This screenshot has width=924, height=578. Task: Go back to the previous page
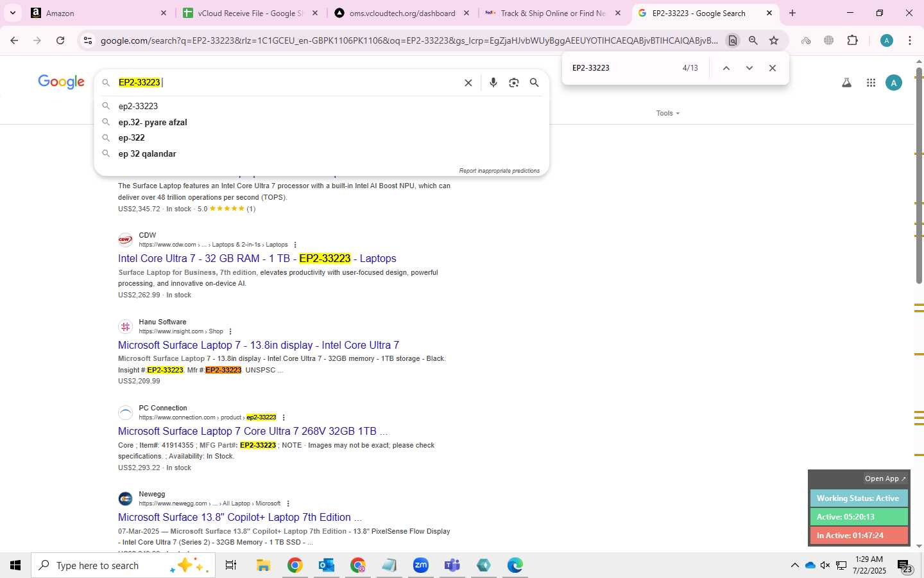click(x=14, y=40)
